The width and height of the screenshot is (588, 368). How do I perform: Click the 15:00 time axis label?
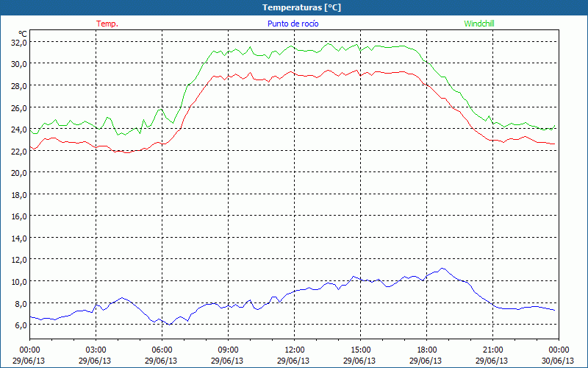coord(360,350)
